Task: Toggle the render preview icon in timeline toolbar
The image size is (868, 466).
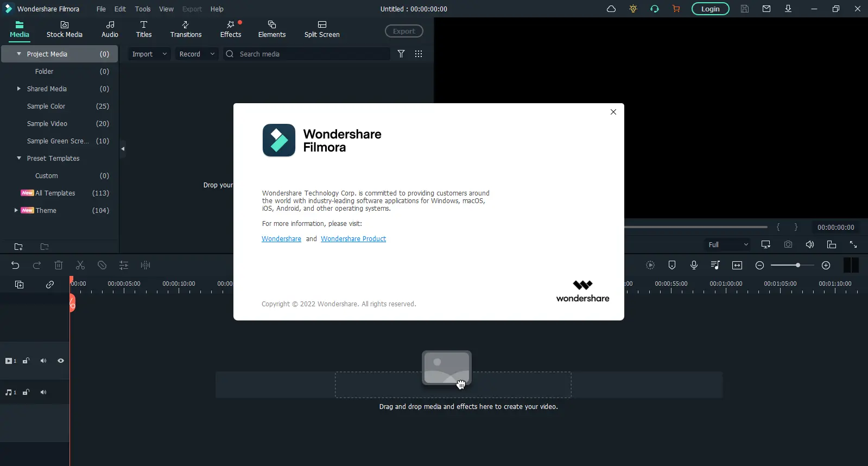Action: coord(650,265)
